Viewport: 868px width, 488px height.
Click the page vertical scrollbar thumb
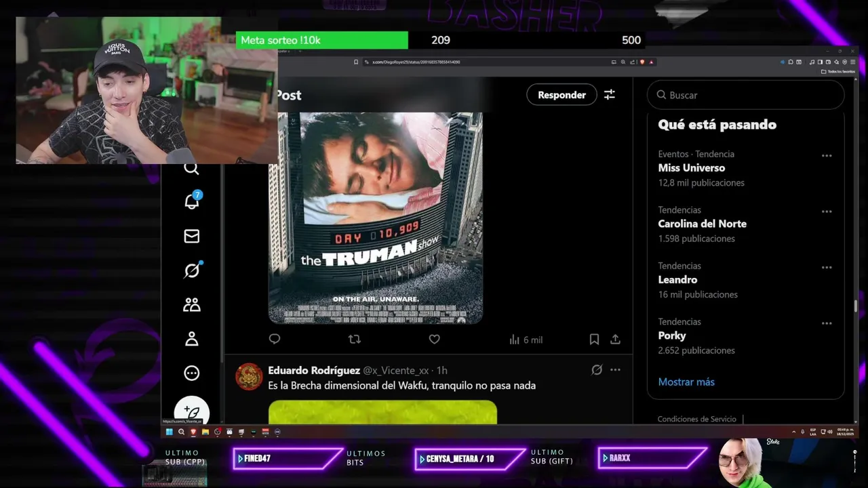(856, 305)
